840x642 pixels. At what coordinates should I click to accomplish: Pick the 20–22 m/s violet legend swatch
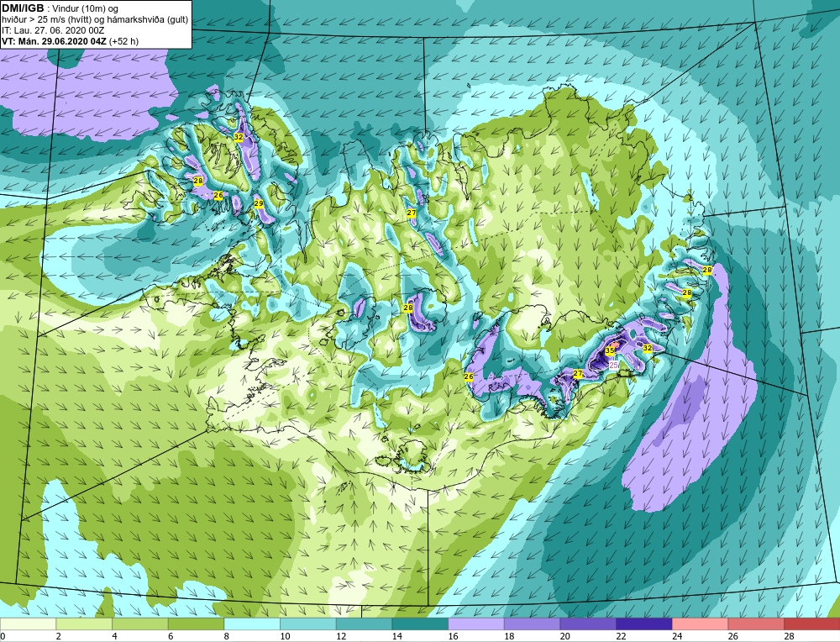tap(588, 624)
